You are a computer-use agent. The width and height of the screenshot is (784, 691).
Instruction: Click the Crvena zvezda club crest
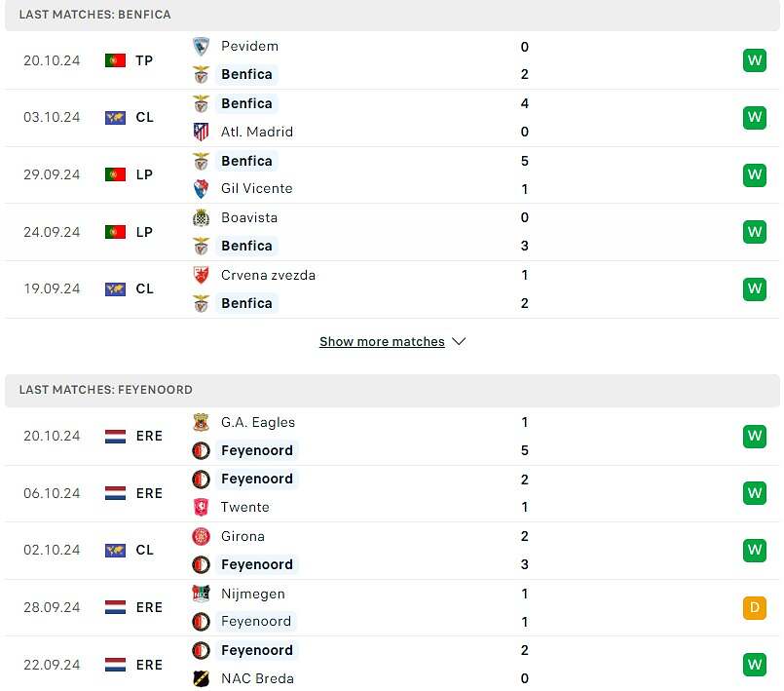pyautogui.click(x=201, y=275)
